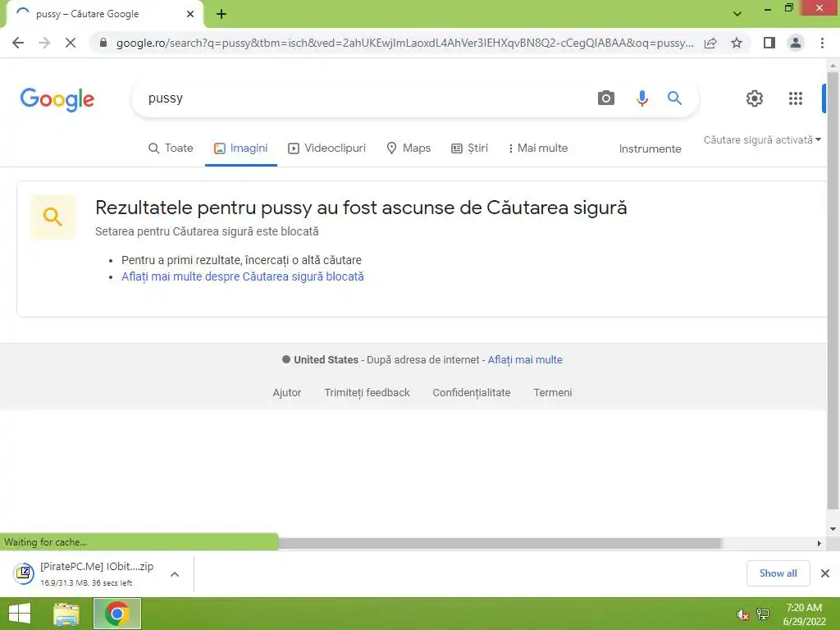Click the muted volume tray icon
The width and height of the screenshot is (840, 630).
742,614
